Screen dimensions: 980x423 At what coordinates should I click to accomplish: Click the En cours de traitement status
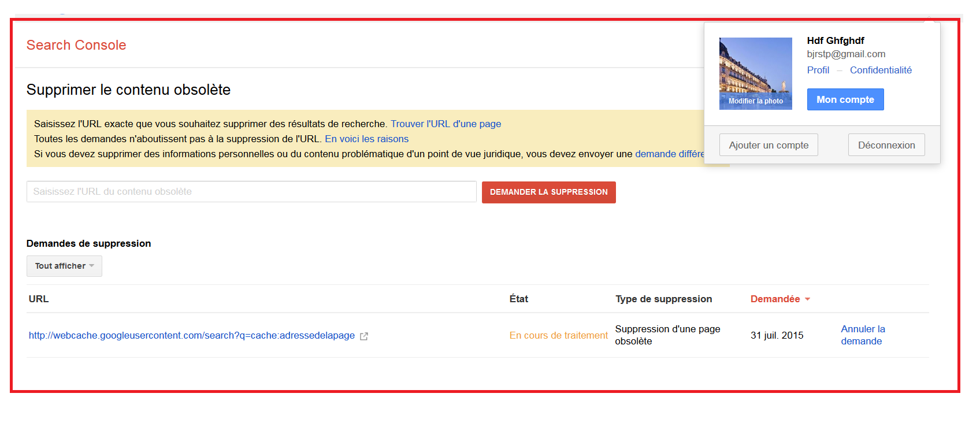pos(558,335)
